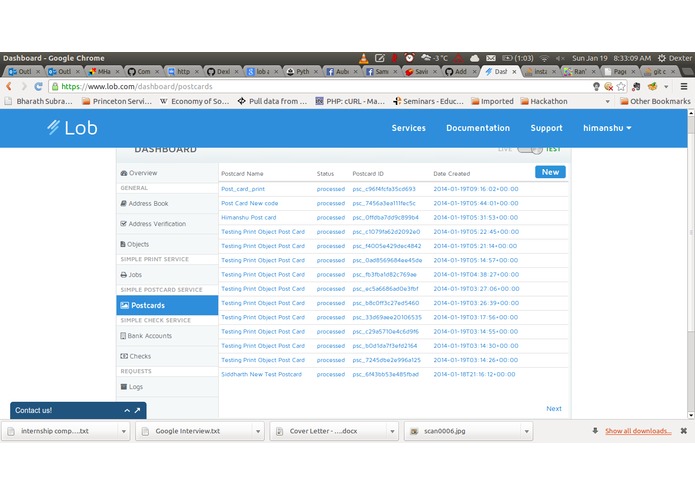
Task: Open dropdown for Cover Letter docx download
Action: [392, 431]
